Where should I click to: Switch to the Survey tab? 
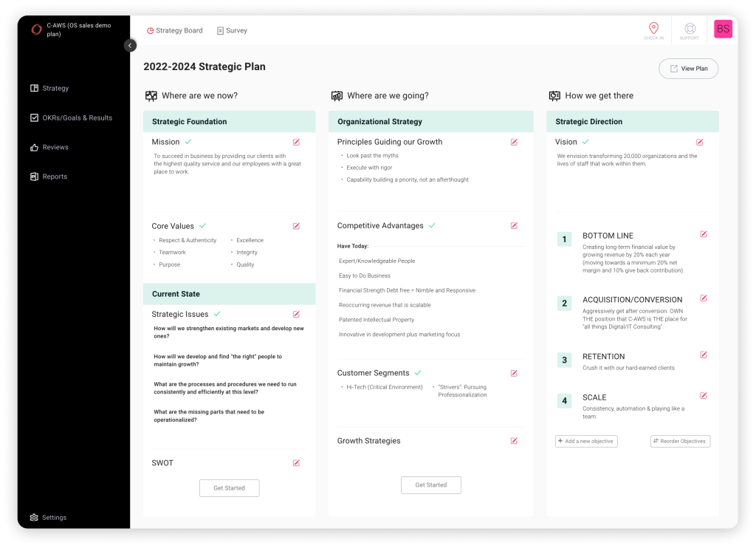(x=232, y=31)
